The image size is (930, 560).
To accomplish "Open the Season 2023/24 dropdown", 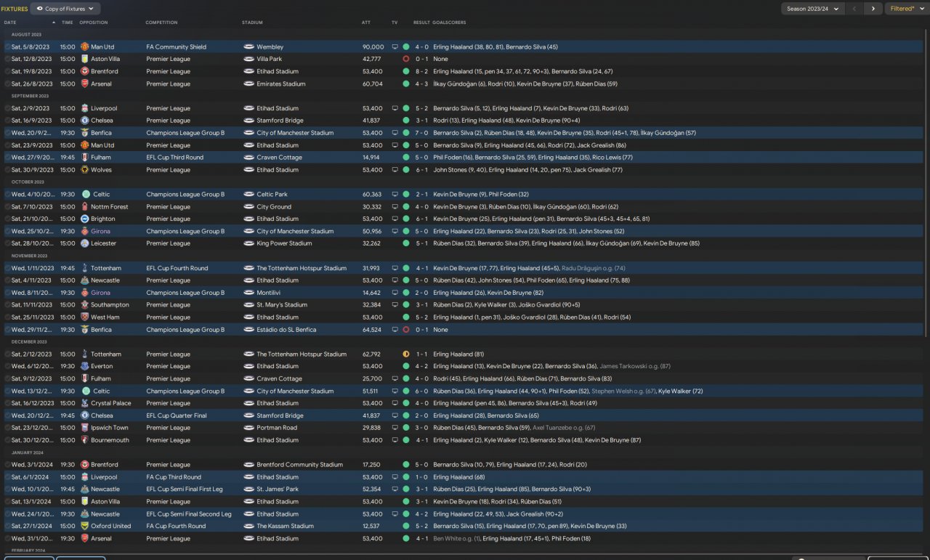I will click(812, 9).
